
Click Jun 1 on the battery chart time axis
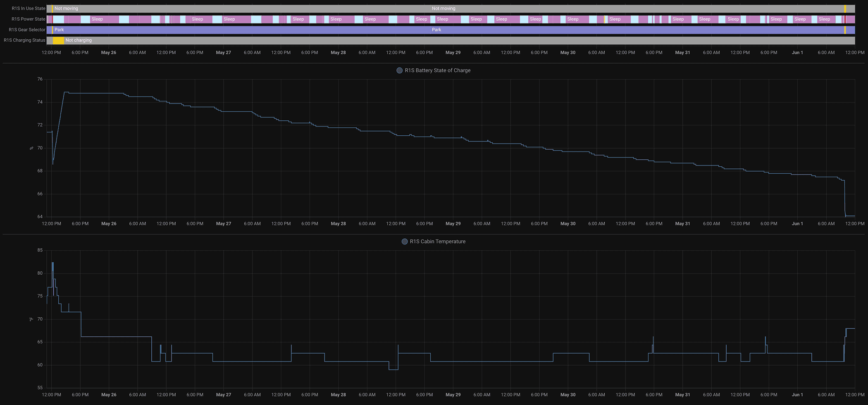tap(797, 224)
